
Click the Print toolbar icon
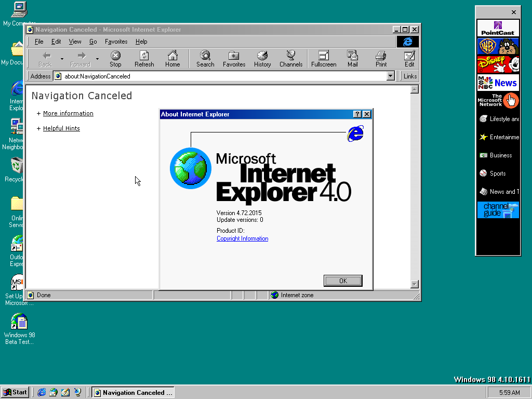381,59
